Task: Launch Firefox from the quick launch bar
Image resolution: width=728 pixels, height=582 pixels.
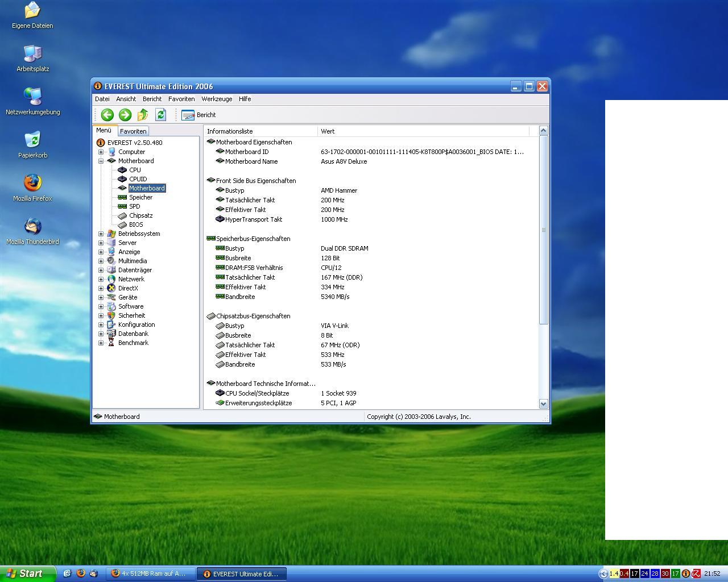Action: pyautogui.click(x=81, y=573)
